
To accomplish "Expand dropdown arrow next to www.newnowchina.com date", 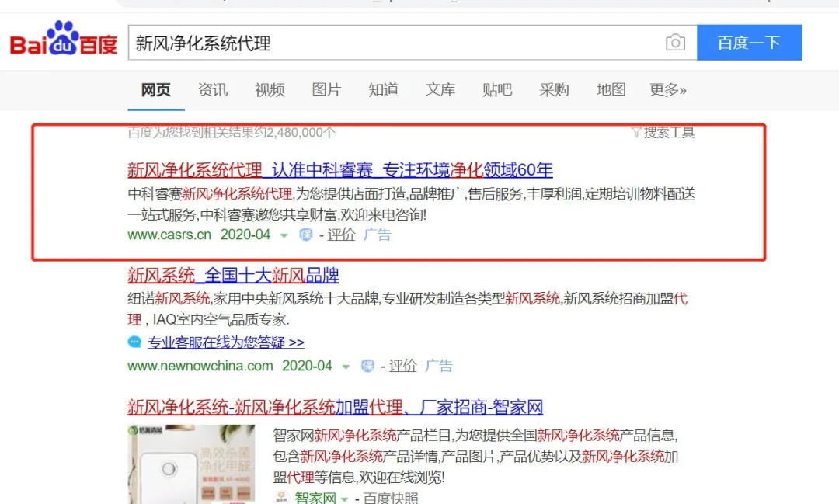I will (346, 367).
